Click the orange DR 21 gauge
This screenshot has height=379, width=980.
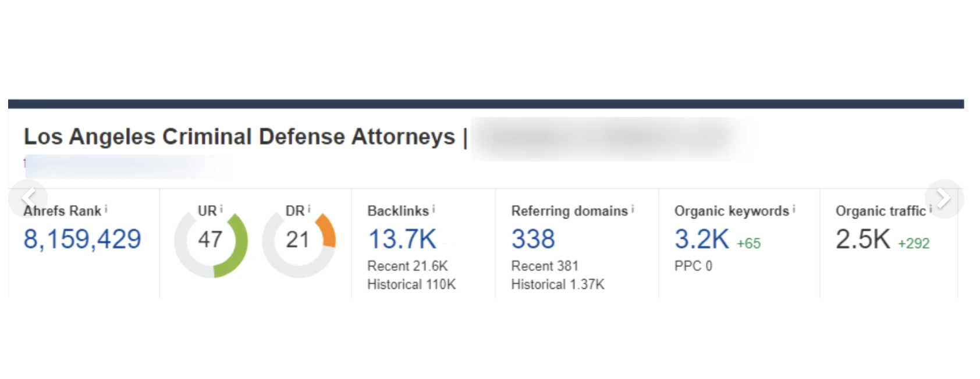click(298, 239)
